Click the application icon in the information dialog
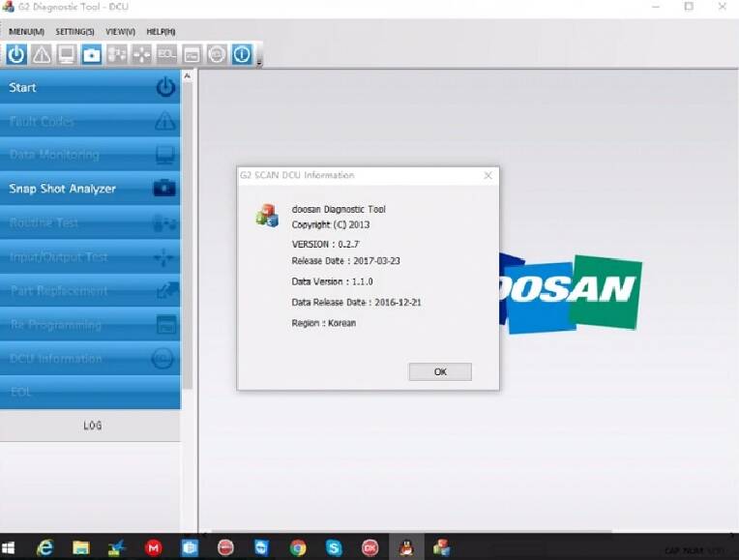The width and height of the screenshot is (739, 560). (x=267, y=216)
